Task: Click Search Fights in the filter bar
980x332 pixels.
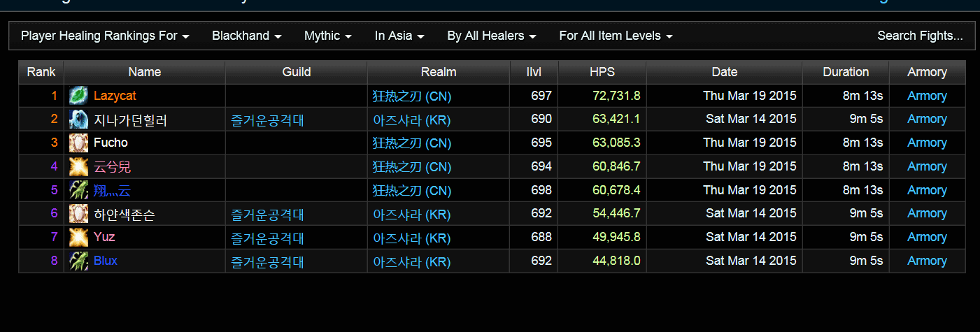Action: [x=920, y=36]
